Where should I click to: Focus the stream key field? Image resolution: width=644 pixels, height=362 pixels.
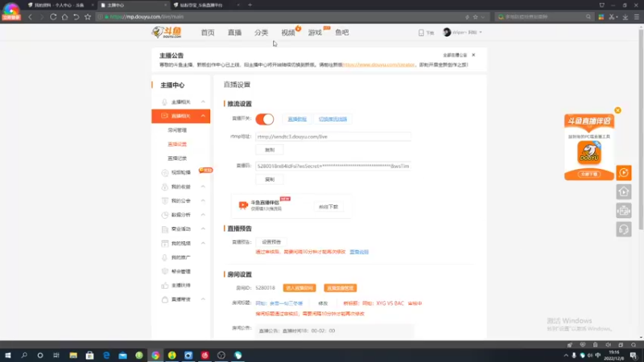coord(333,167)
